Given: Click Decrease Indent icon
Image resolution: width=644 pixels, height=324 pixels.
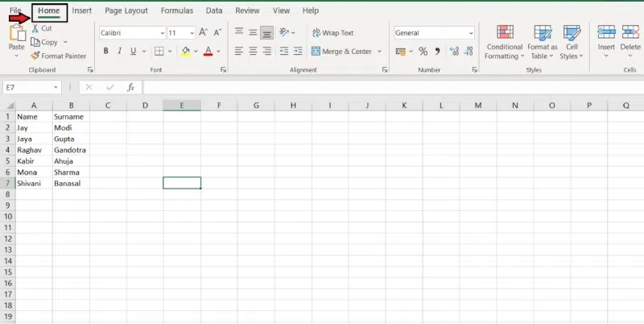Looking at the screenshot, I should (x=284, y=51).
